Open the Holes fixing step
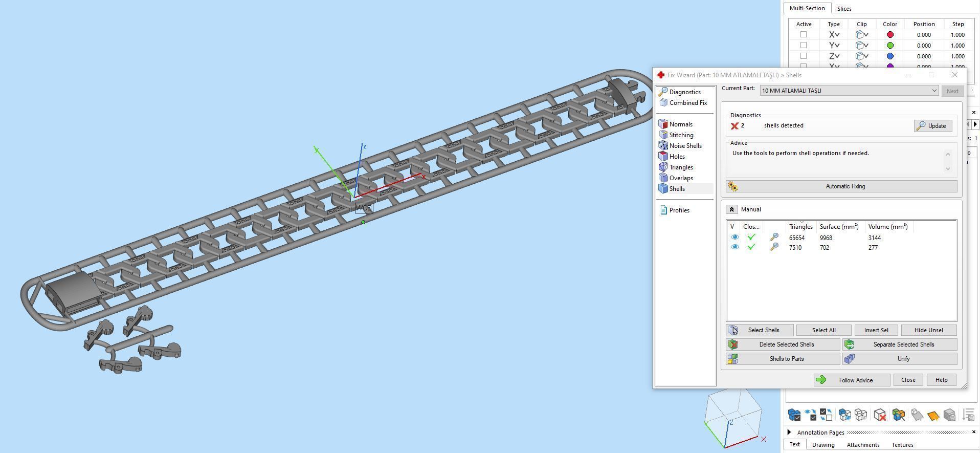 pos(677,157)
